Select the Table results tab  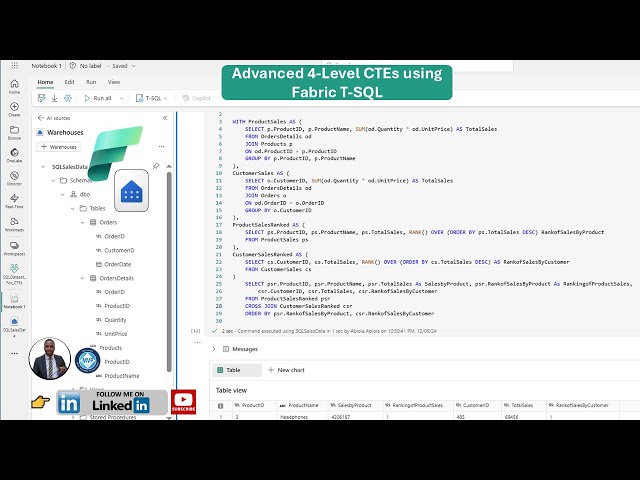(237, 370)
